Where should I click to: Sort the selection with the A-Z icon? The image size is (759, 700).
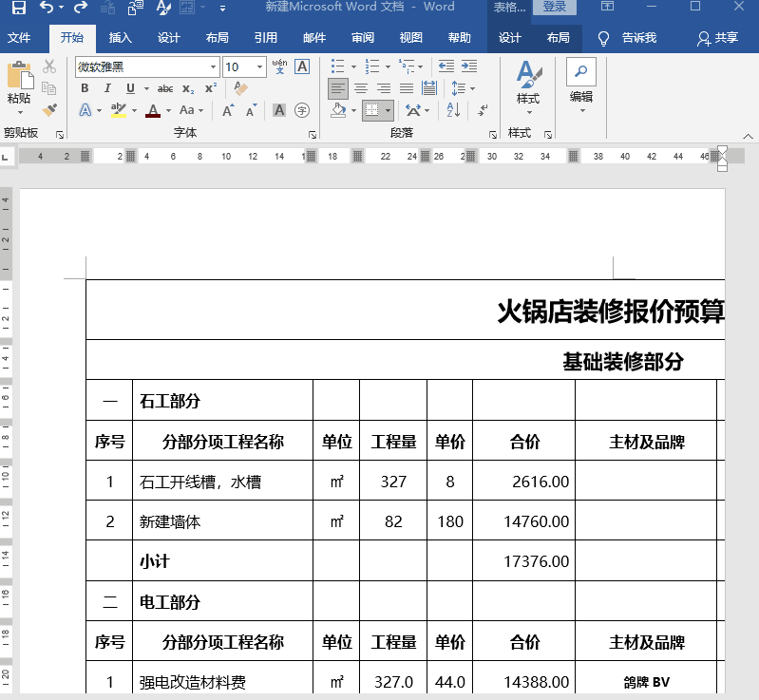click(x=453, y=110)
